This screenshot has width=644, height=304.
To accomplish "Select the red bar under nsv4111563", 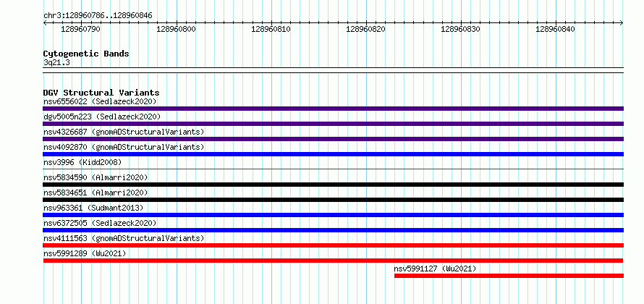I will point(333,245).
